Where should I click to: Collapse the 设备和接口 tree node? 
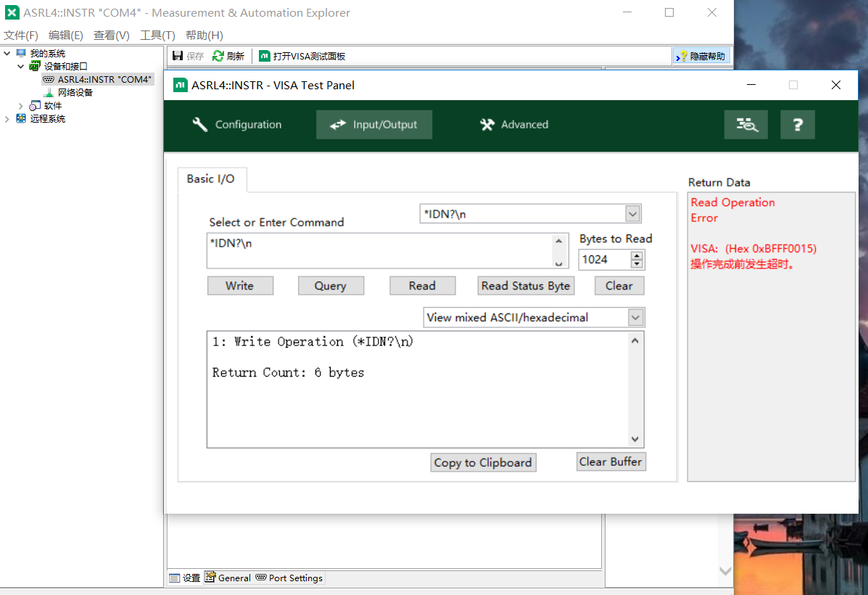pos(20,66)
